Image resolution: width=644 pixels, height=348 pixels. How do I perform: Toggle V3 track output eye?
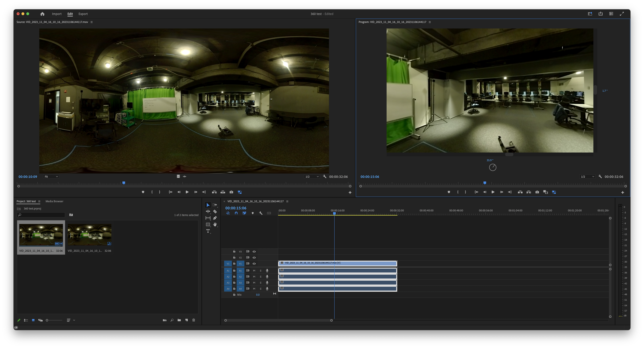coord(254,252)
